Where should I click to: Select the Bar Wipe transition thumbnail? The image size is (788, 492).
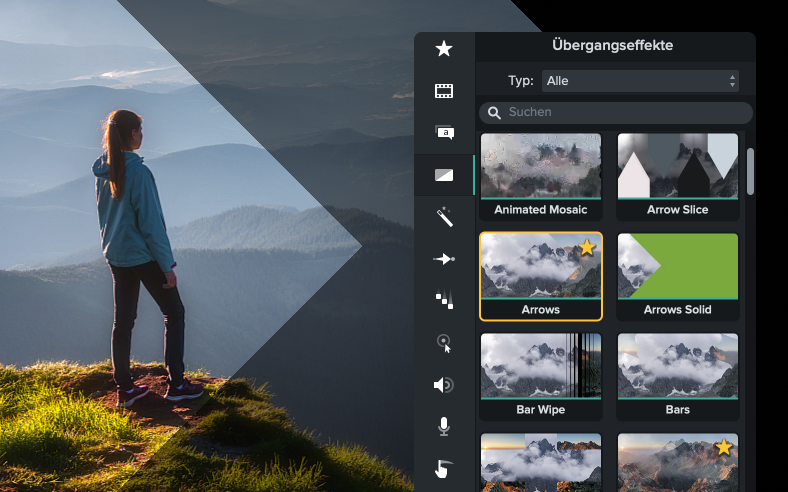coord(541,366)
